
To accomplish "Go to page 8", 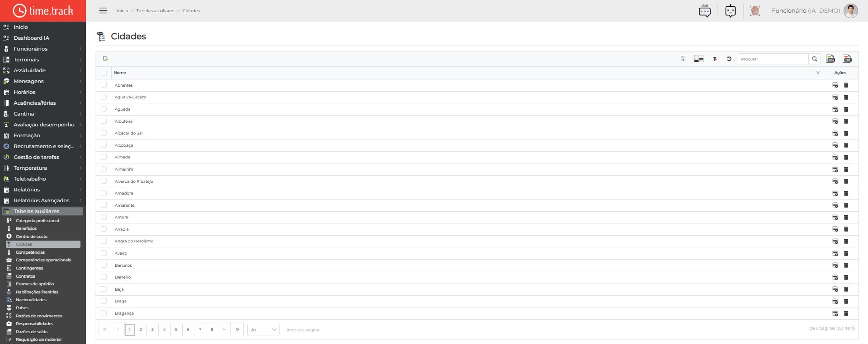I will (x=212, y=330).
